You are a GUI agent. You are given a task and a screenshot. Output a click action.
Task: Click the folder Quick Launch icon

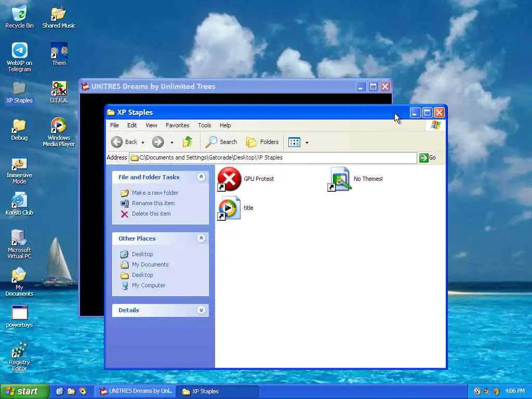pyautogui.click(x=71, y=392)
